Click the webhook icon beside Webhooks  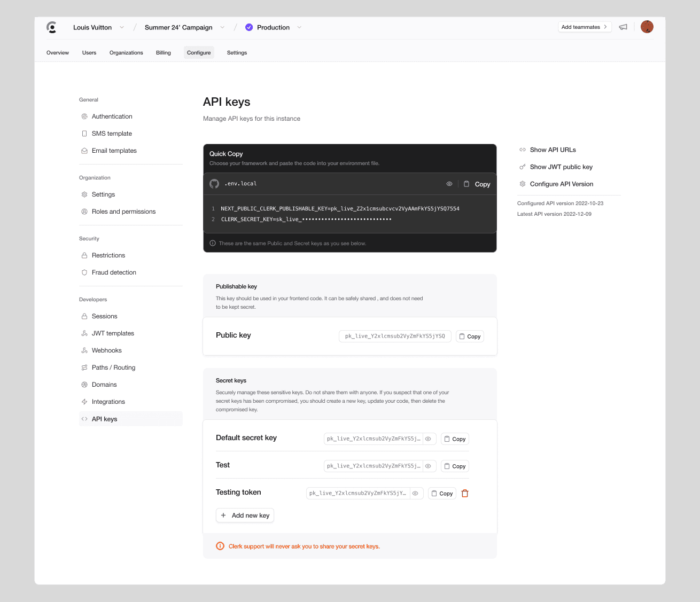(x=84, y=350)
